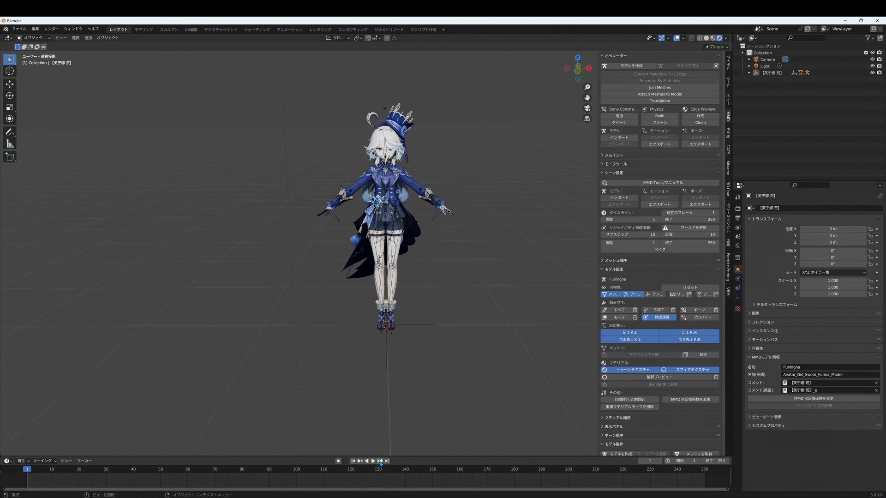Click the play animation button in timeline

pos(373,461)
